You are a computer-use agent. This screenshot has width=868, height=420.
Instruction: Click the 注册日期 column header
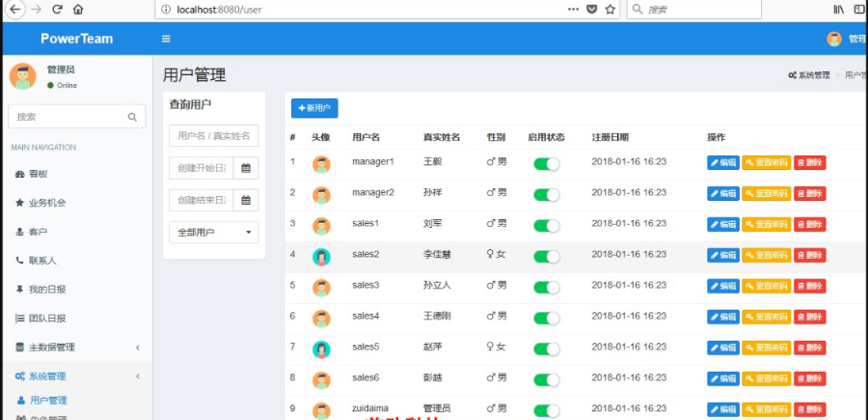pyautogui.click(x=610, y=137)
